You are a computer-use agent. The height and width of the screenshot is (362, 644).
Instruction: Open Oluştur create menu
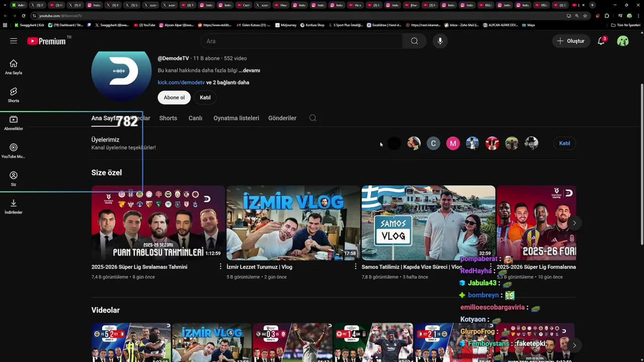click(571, 41)
